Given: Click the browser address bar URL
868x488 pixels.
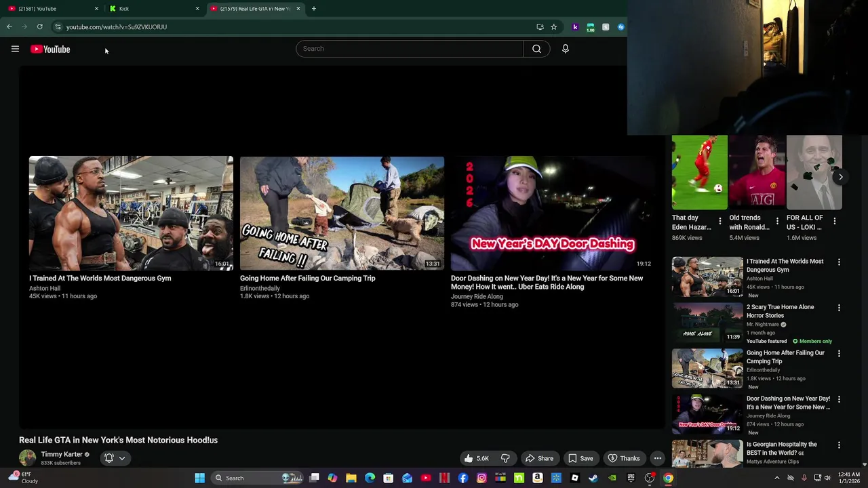Looking at the screenshot, I should click(117, 26).
